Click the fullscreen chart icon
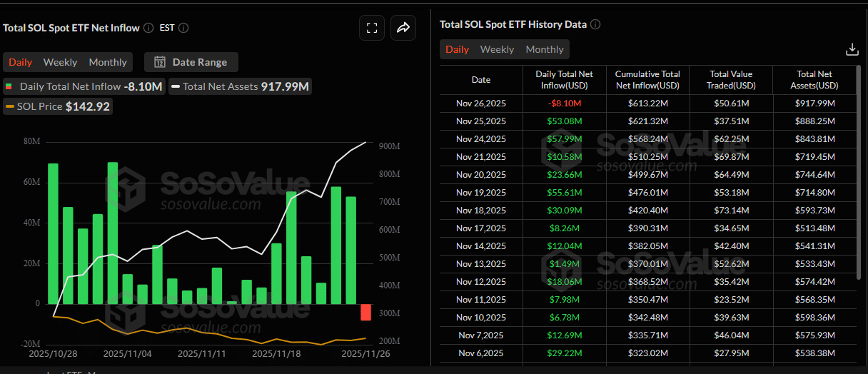This screenshot has width=868, height=374. [371, 28]
